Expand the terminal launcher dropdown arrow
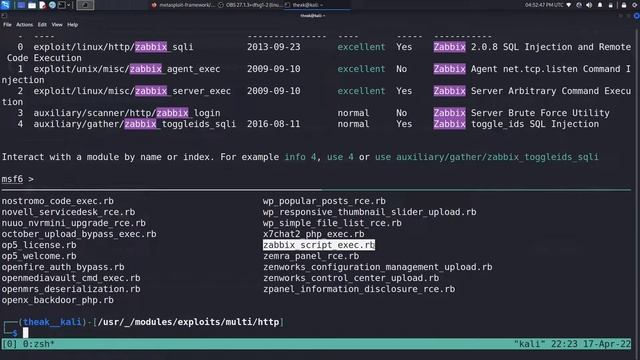 point(69,5)
